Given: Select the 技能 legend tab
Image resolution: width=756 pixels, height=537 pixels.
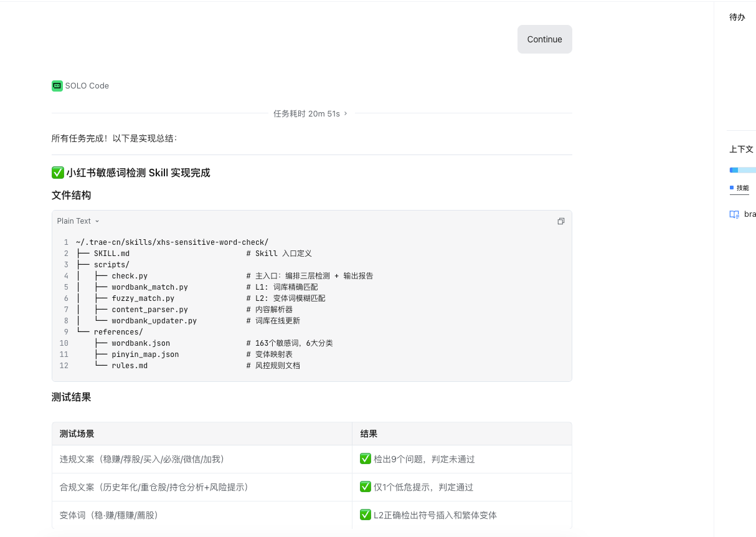Looking at the screenshot, I should (740, 188).
